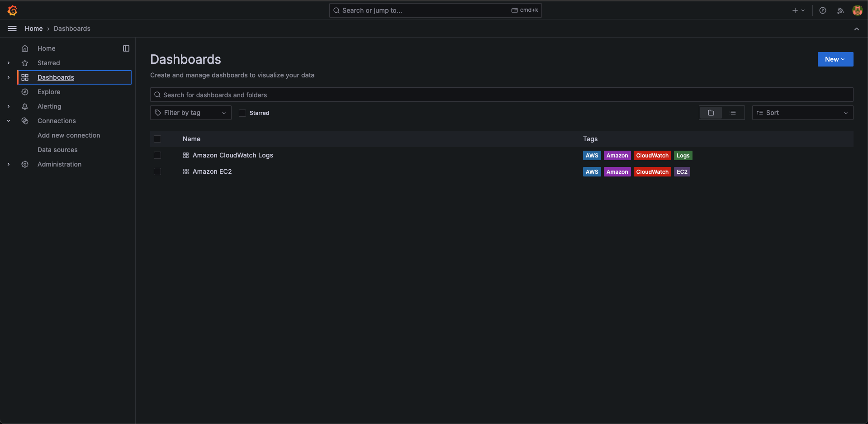Open the Amazon CloudWatch Logs dashboard

(x=232, y=155)
